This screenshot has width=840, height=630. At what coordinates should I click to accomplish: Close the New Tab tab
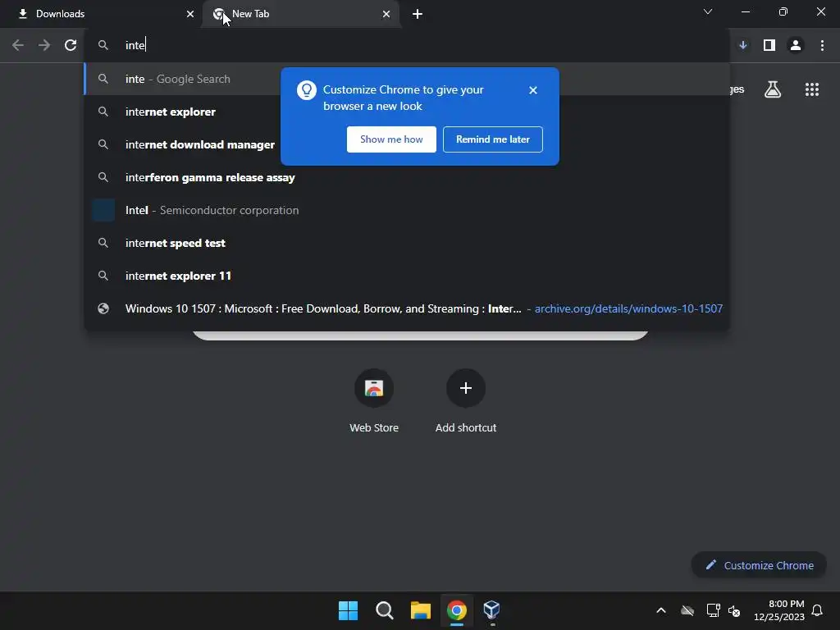386,14
